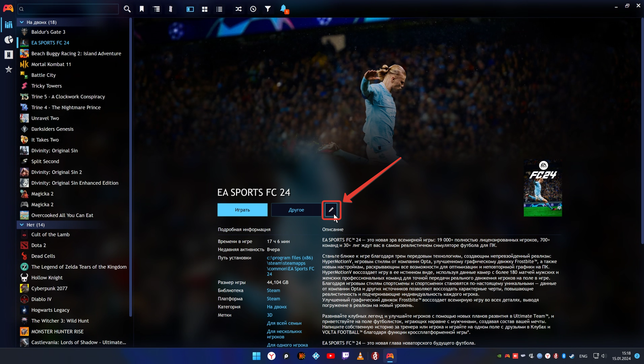Switch to Grid view mode

pos(205,9)
